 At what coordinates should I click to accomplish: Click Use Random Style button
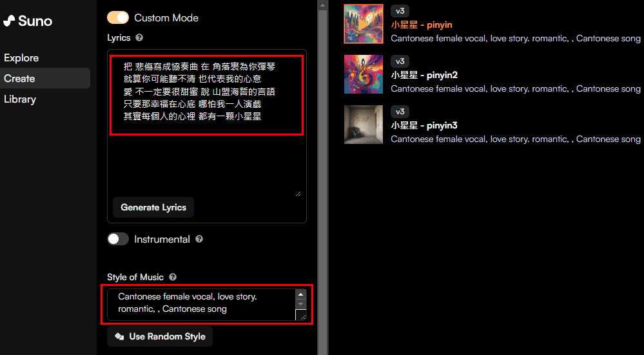160,336
